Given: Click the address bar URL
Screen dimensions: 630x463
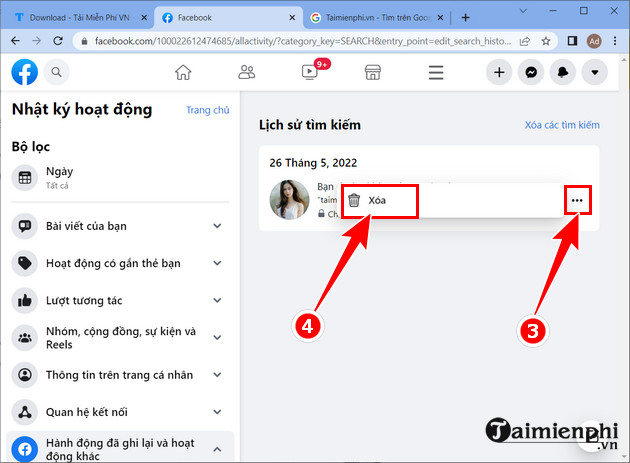Looking at the screenshot, I should tap(303, 41).
